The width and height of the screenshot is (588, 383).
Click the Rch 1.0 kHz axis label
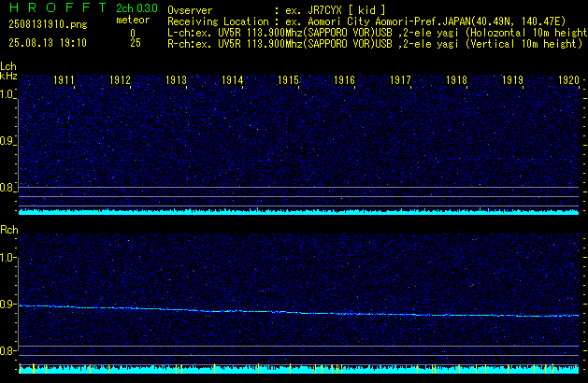pyautogui.click(x=7, y=258)
